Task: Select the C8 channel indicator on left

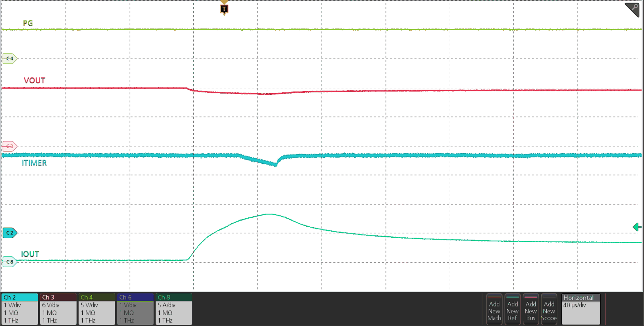Action: click(x=9, y=262)
